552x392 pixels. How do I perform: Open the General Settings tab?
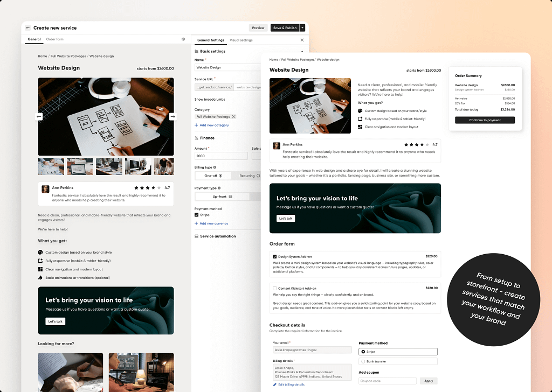pos(211,40)
